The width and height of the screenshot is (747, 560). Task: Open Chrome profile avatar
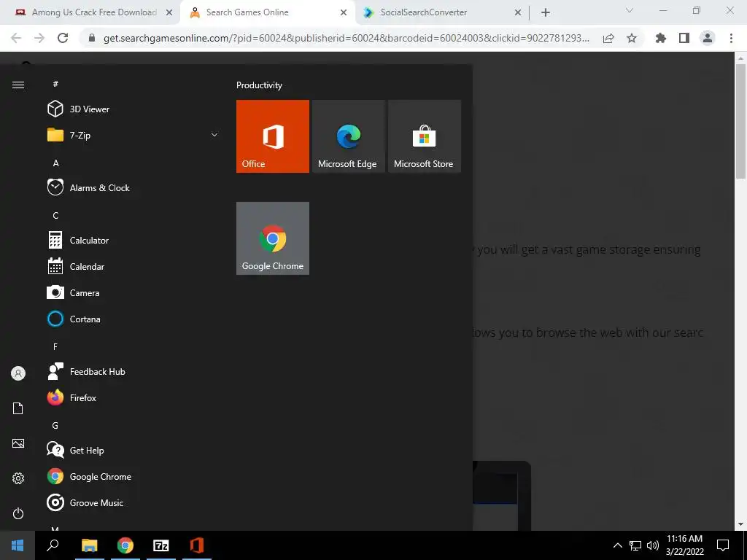pyautogui.click(x=708, y=38)
